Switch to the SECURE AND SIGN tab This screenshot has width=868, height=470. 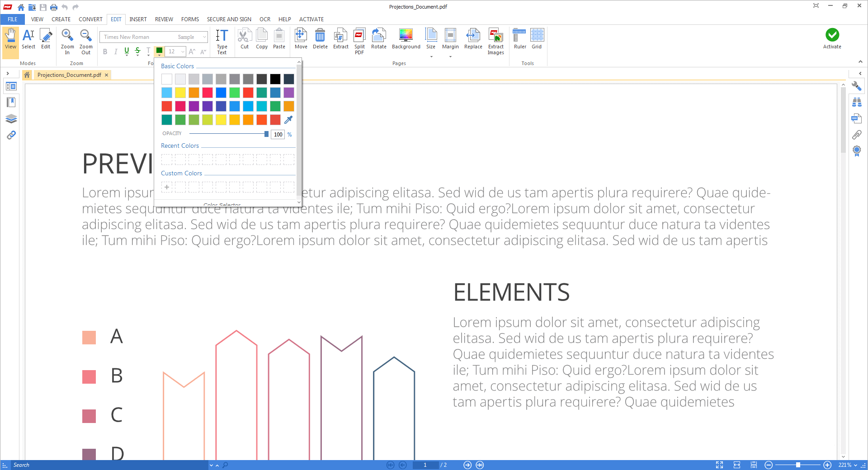229,19
